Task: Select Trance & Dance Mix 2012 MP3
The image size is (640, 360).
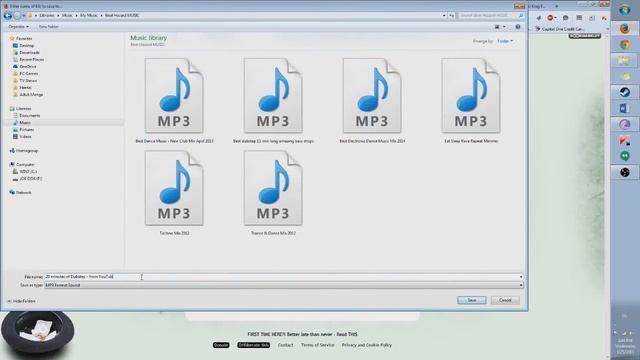Action: click(x=273, y=192)
